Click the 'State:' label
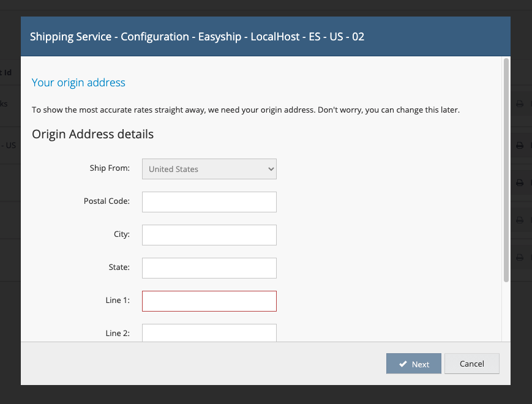The image size is (532, 404). coord(119,267)
